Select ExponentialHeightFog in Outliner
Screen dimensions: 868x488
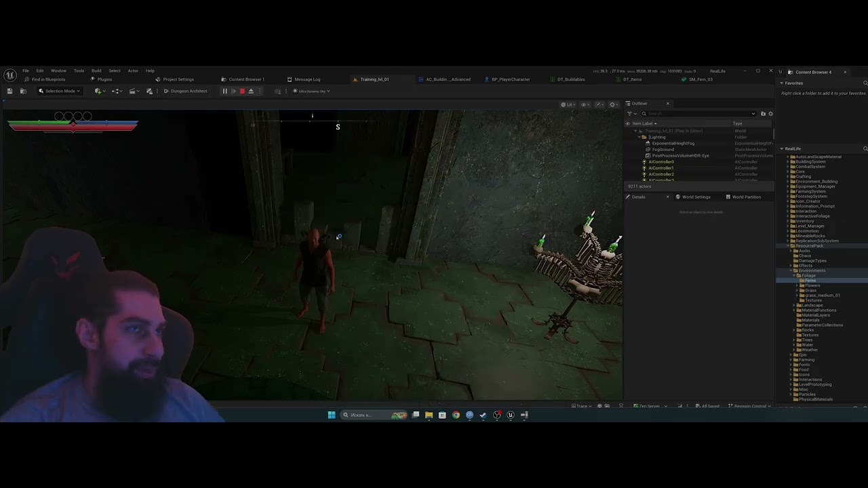point(673,143)
